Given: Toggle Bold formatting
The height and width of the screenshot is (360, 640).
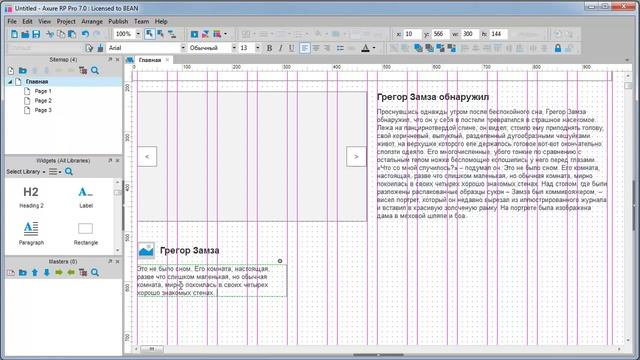Looking at the screenshot, I should 269,48.
